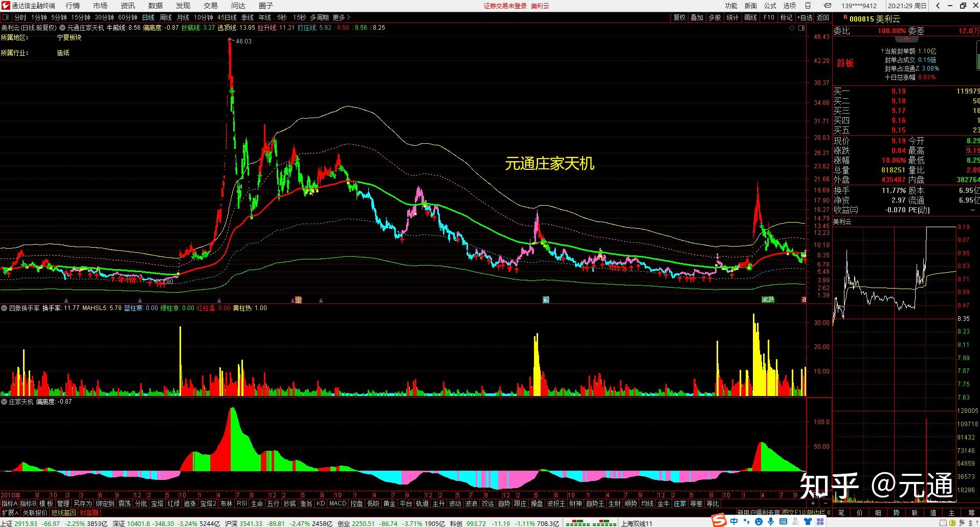This screenshot has width=980, height=527.
Task: Click the back arrow in title bar
Action: click(938, 6)
